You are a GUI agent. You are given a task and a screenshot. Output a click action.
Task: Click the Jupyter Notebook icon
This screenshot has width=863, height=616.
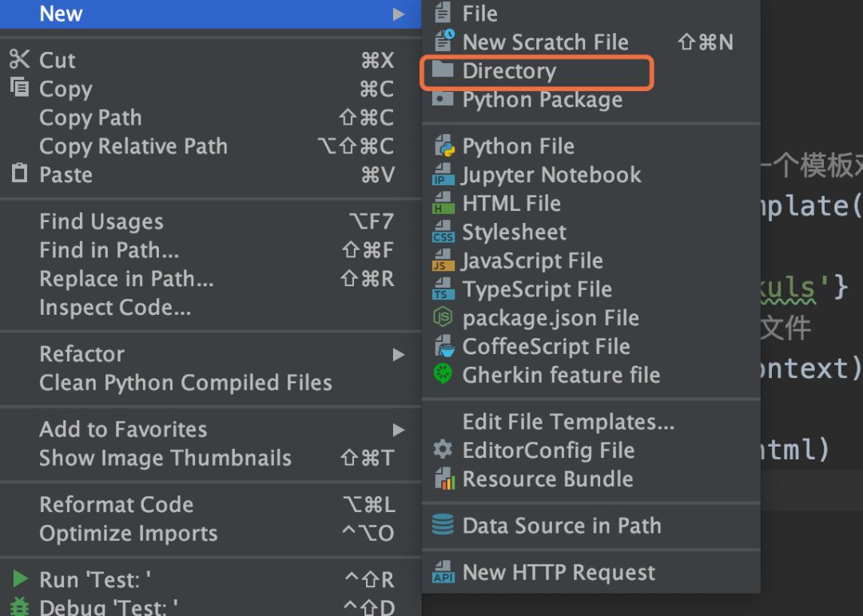[x=443, y=176]
